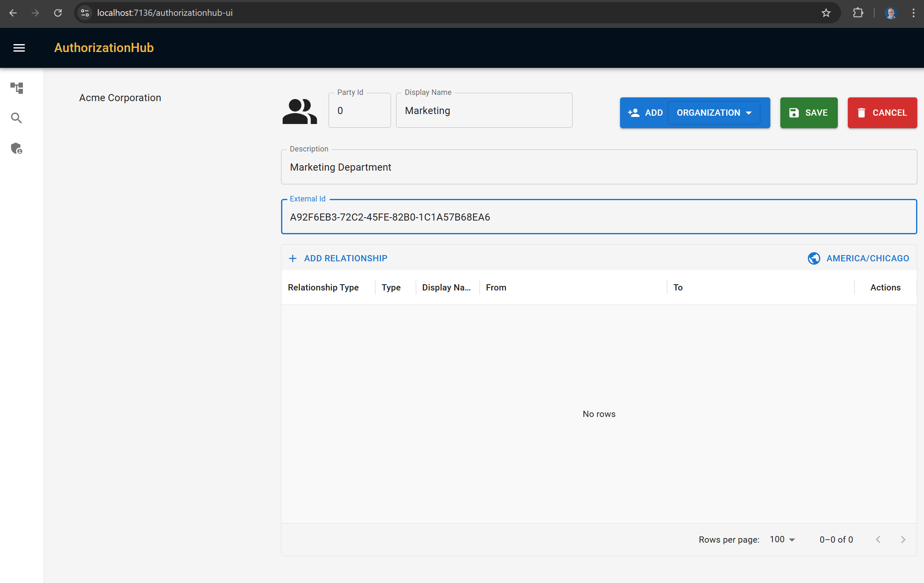Sort by Relationship Type column
Viewport: 924px width, 583px height.
point(323,288)
